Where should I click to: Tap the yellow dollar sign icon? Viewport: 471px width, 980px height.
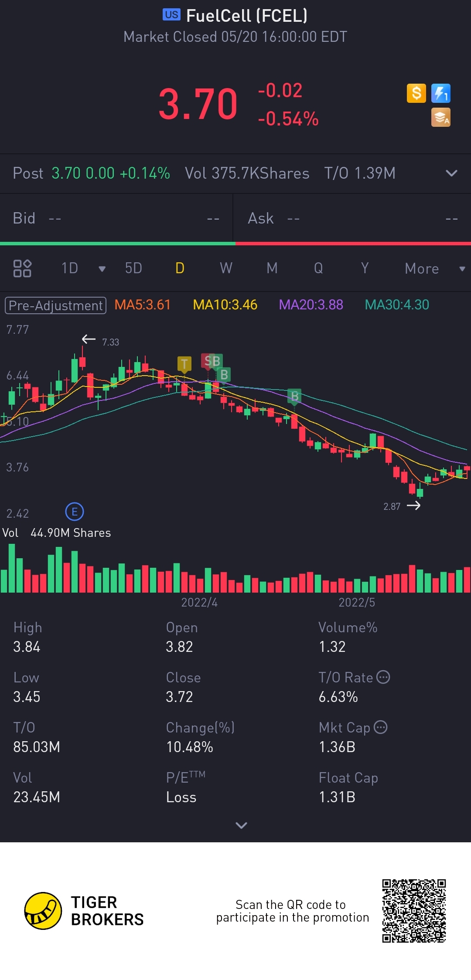416,93
